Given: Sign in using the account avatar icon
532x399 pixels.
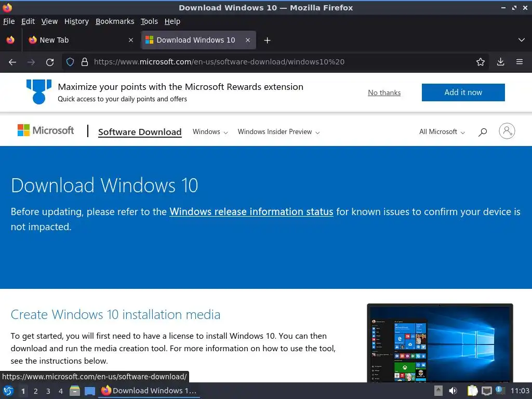Looking at the screenshot, I should pos(507,131).
